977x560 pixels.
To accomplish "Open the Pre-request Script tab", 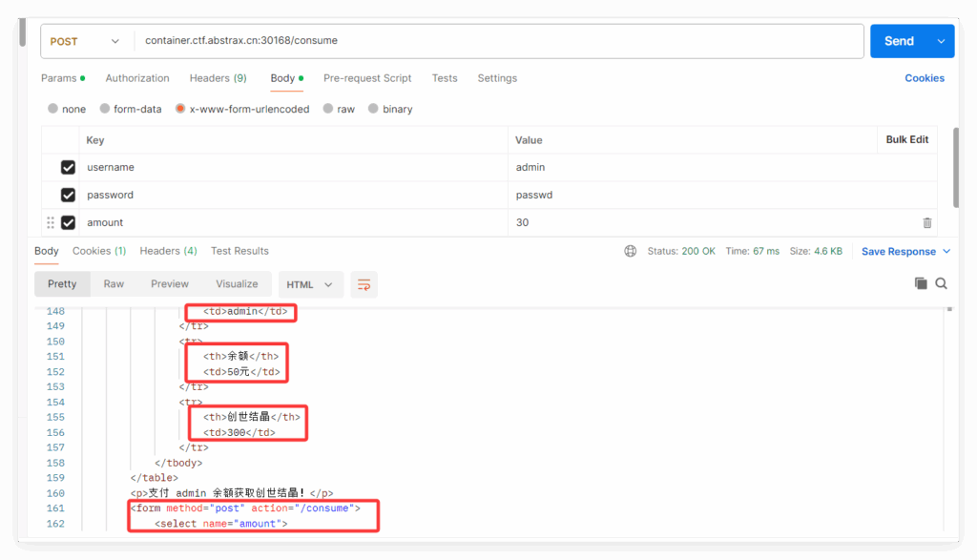I will (x=367, y=78).
